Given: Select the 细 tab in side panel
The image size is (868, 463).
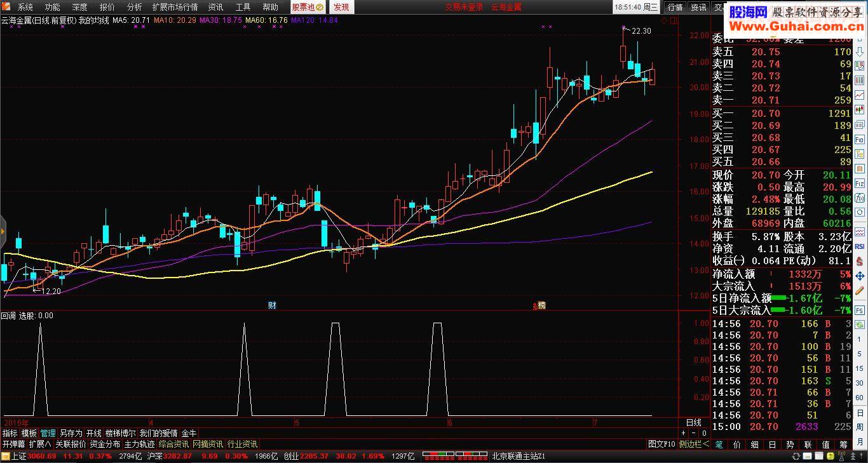Looking at the screenshot, I should (755, 445).
